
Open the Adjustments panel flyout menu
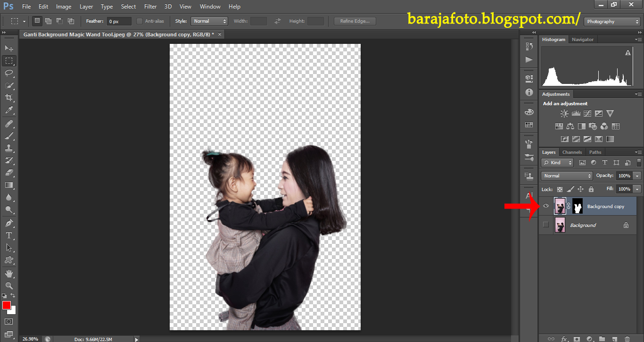(638, 94)
